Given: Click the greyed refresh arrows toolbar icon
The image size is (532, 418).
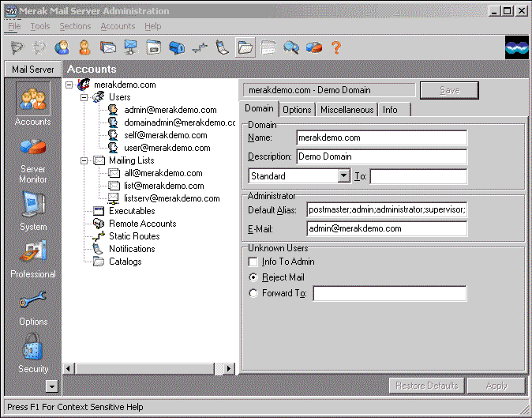Looking at the screenshot, I should click(39, 47).
